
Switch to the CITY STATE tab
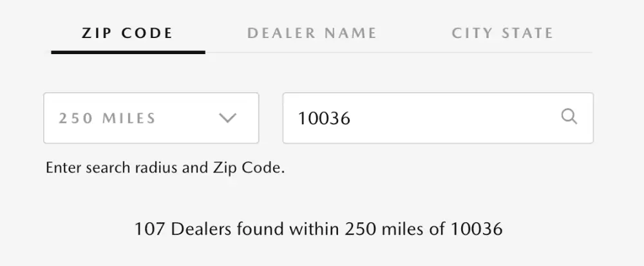(503, 33)
